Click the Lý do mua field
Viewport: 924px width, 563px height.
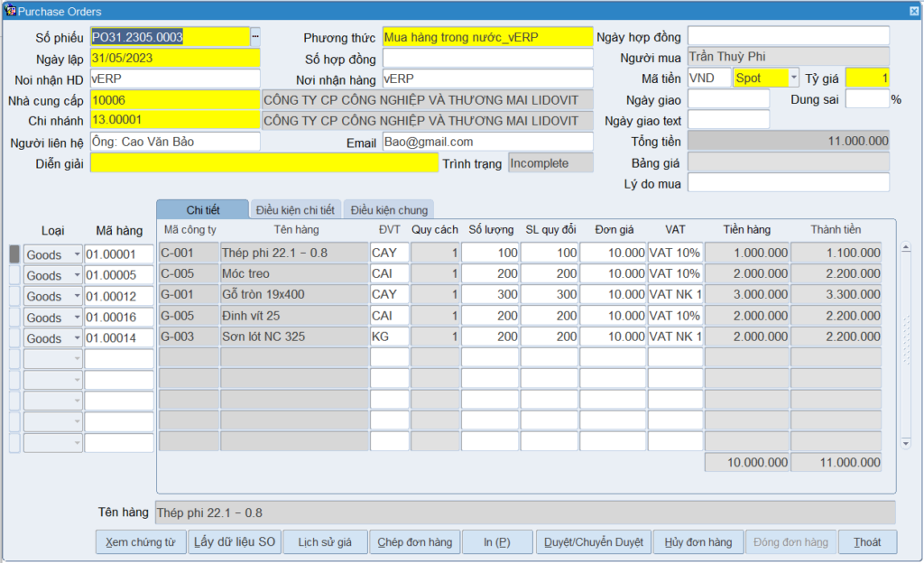coord(789,182)
